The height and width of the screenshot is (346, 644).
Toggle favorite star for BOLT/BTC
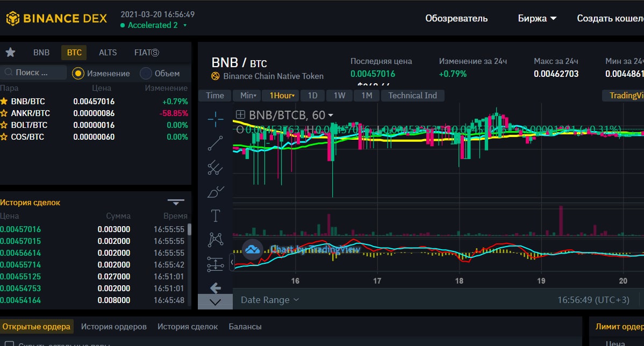[4, 125]
